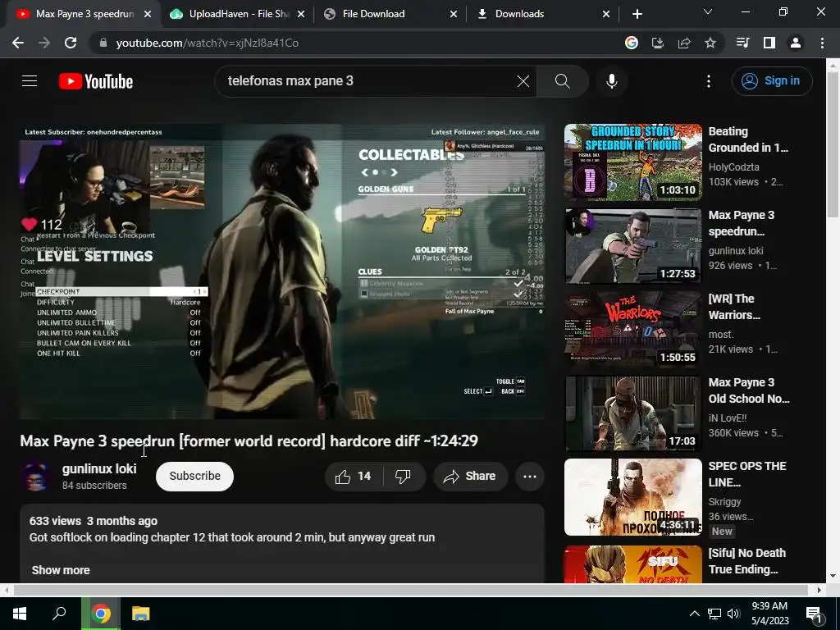Open volume control in system tray
The width and height of the screenshot is (840, 630).
[x=733, y=614]
